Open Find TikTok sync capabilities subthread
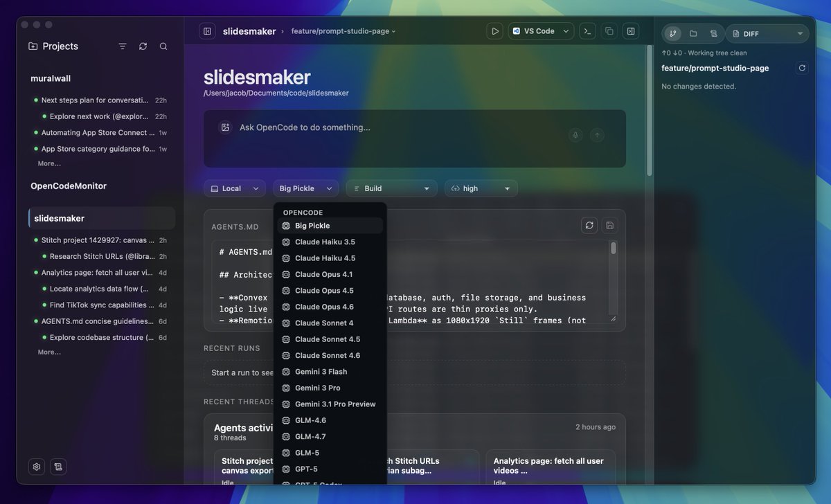This screenshot has height=504, width=831. (105, 305)
